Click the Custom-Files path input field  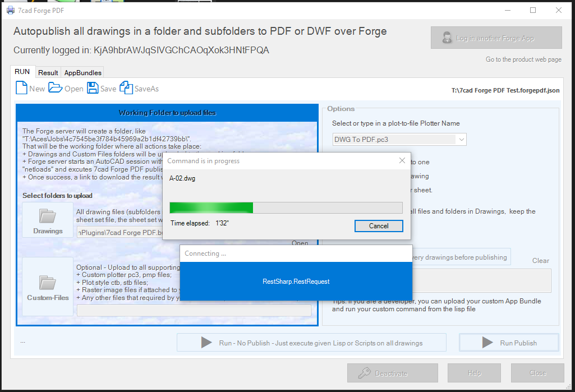(x=194, y=310)
